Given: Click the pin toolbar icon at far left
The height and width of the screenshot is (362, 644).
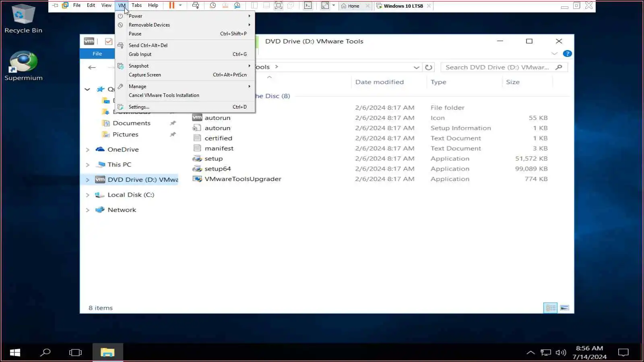Looking at the screenshot, I should coord(56,6).
